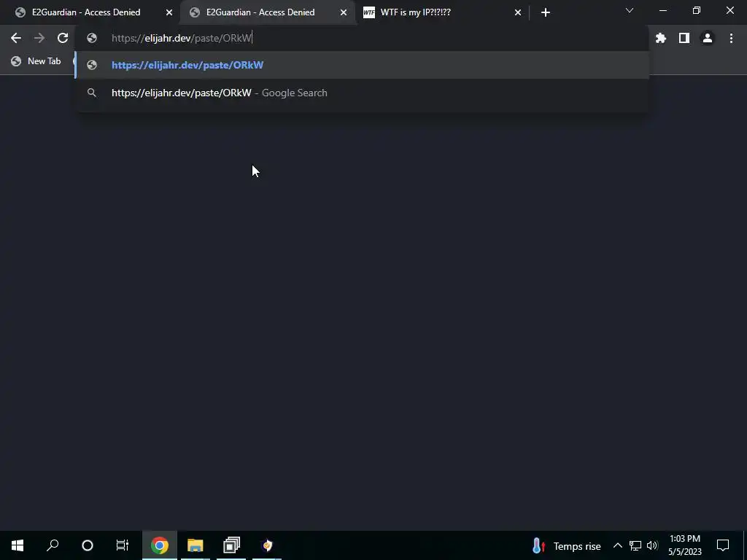Reload the current page

[x=63, y=38]
